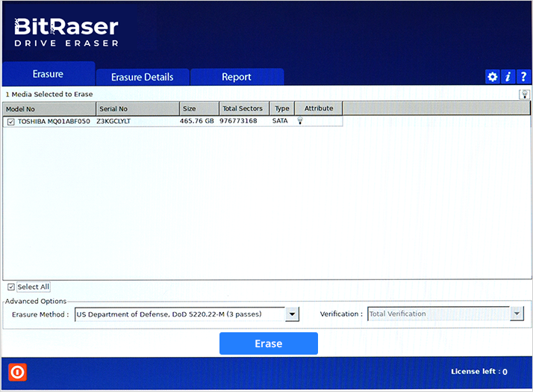Switch to the Erasure Details tab

coord(143,77)
